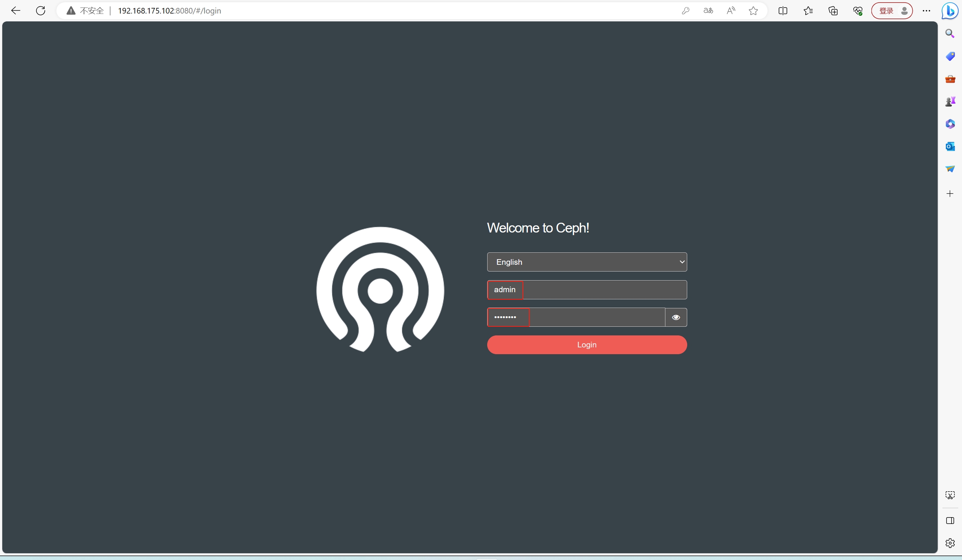This screenshot has width=962, height=560.
Task: Go back with browser back arrow
Action: [x=16, y=11]
